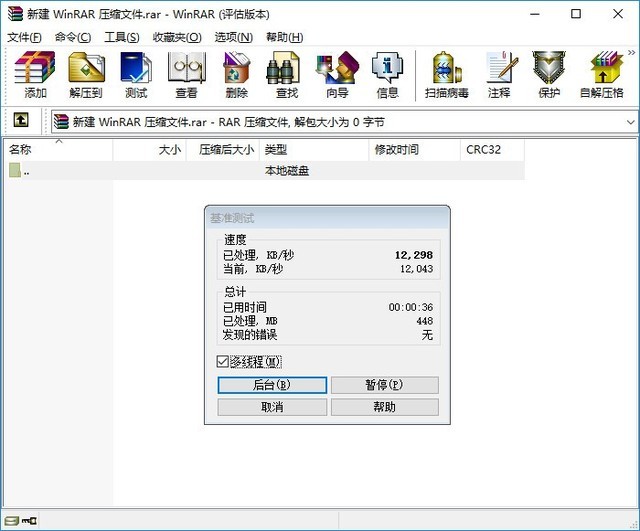Sort by the CRC32 column header
Image resolution: width=640 pixels, height=531 pixels.
point(492,150)
